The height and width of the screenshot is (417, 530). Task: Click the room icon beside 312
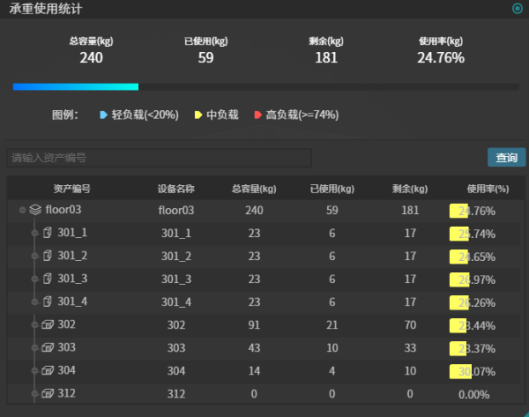[x=48, y=394]
